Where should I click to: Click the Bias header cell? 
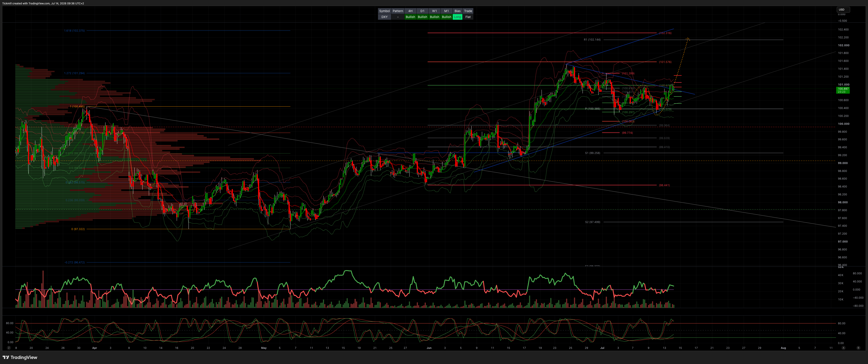[457, 11]
